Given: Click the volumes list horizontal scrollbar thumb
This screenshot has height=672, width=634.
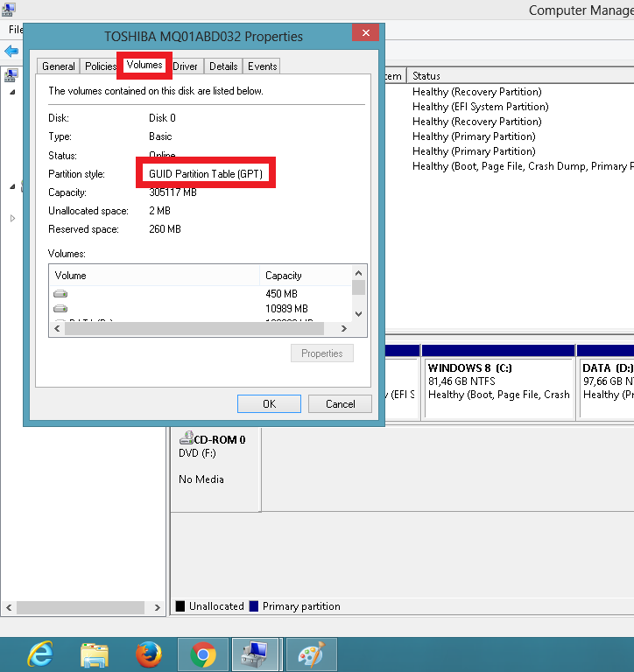Looking at the screenshot, I should coord(194,329).
